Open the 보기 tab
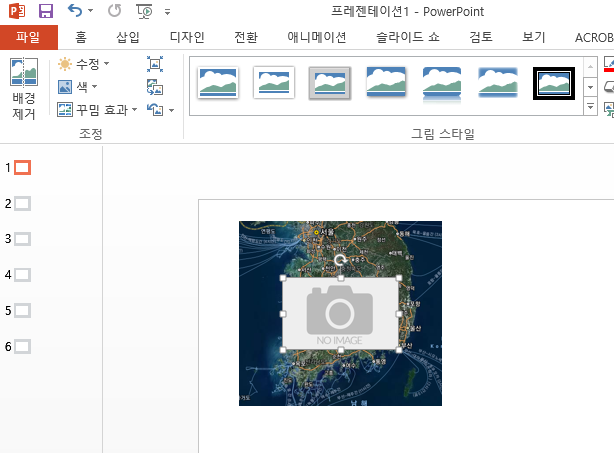 point(533,37)
